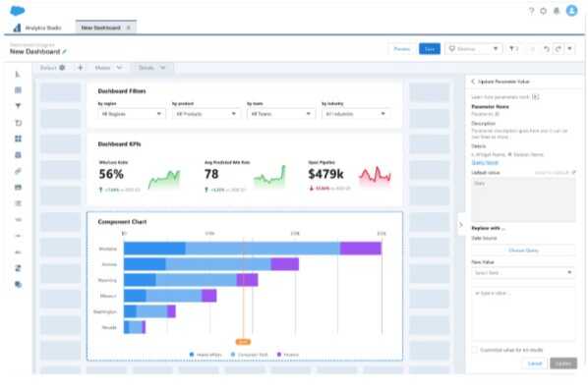Viewport: 588px width, 392px height.
Task: Add table widget from left sidebar
Action: (18, 90)
